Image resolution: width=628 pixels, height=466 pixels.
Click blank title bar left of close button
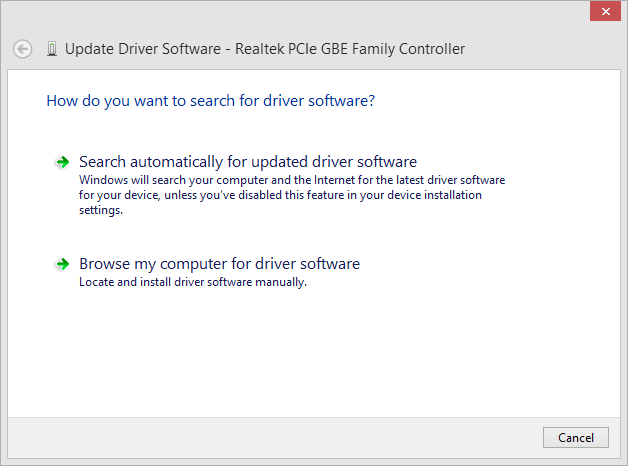click(x=300, y=12)
